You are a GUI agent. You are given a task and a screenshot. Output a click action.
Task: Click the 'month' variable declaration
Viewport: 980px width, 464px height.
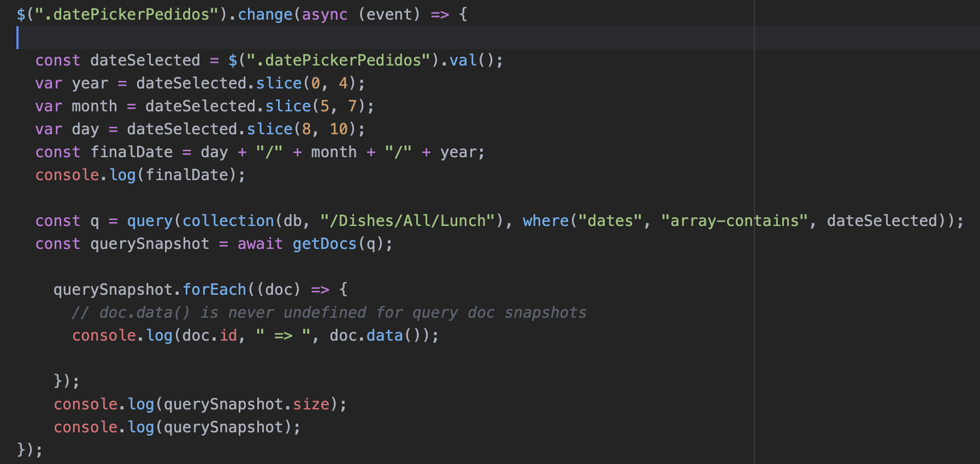click(x=95, y=106)
